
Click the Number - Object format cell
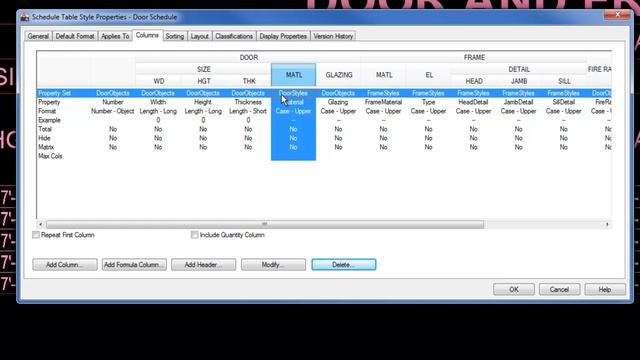[x=113, y=111]
